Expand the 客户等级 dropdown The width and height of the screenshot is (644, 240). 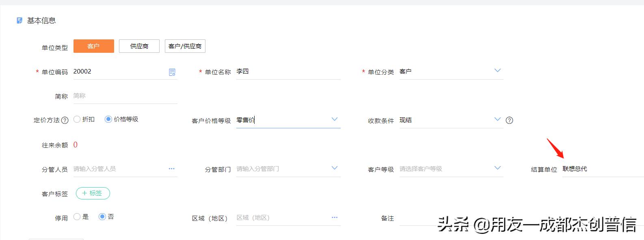pyautogui.click(x=497, y=168)
